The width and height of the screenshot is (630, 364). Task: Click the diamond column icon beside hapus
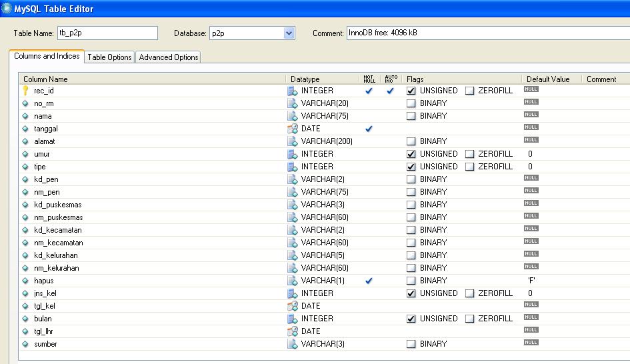25,281
